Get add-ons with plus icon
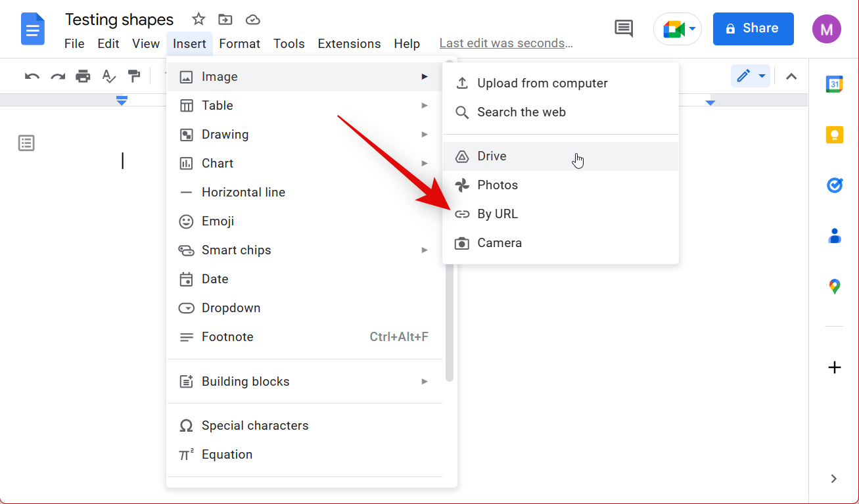 pos(834,367)
